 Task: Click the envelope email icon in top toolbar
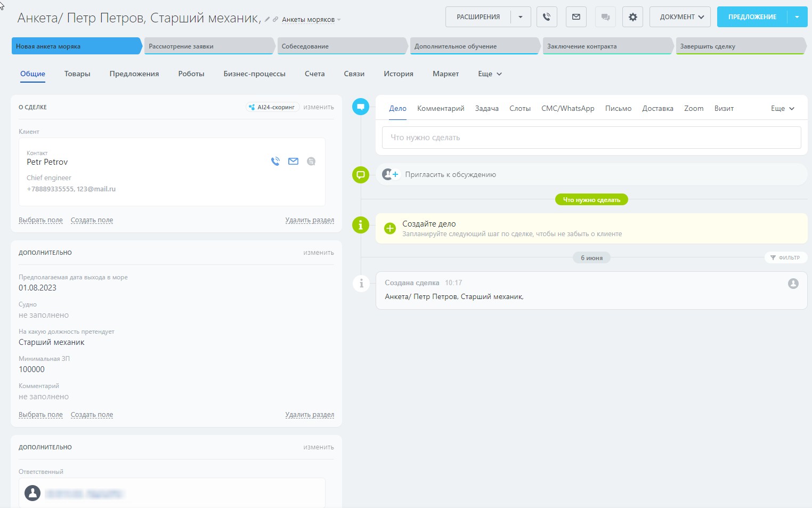pos(576,17)
